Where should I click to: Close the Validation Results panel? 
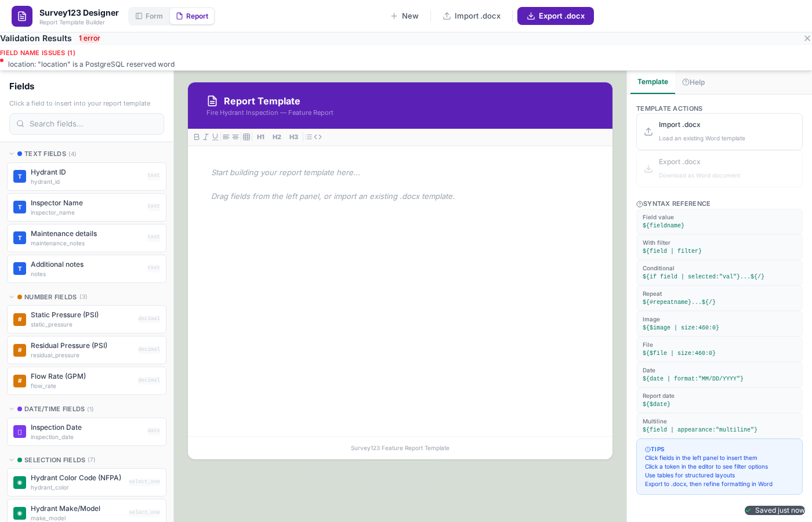(807, 38)
